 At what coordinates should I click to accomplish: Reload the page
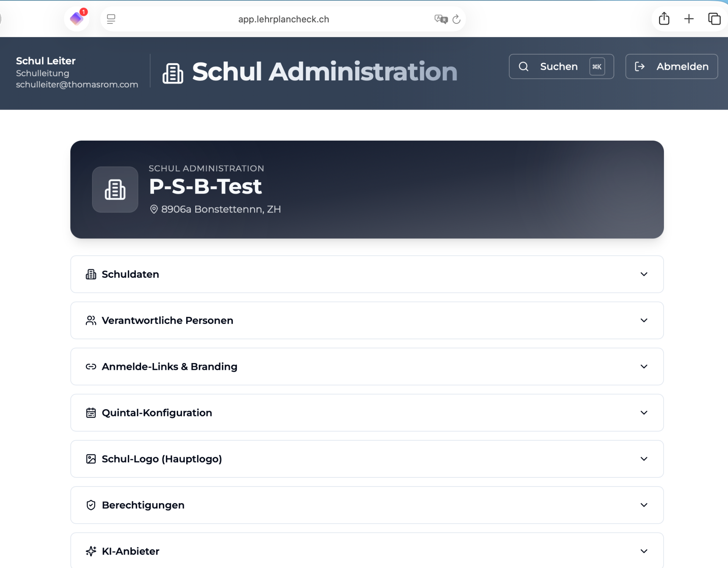coord(457,19)
